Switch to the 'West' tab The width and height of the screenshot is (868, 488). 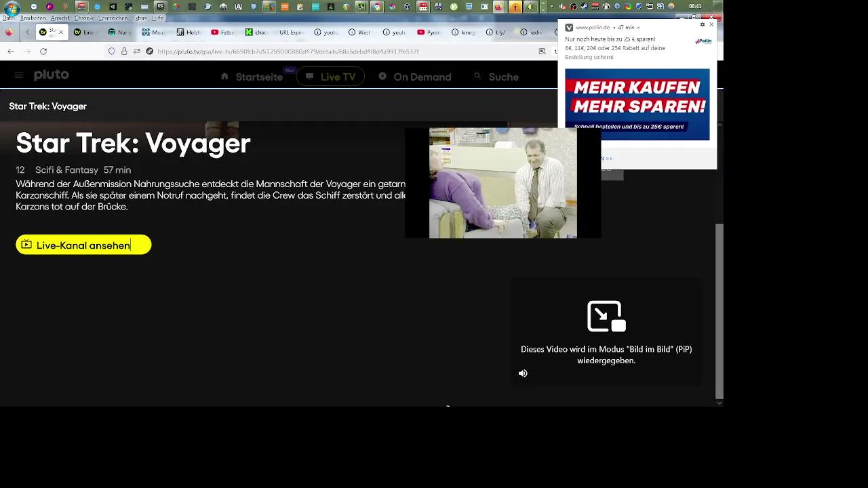click(x=360, y=32)
